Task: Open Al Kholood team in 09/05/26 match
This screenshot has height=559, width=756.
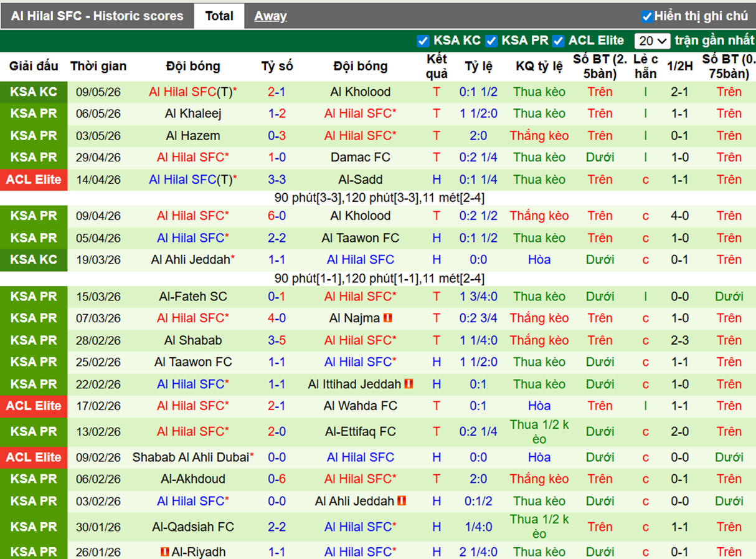Action: click(361, 92)
